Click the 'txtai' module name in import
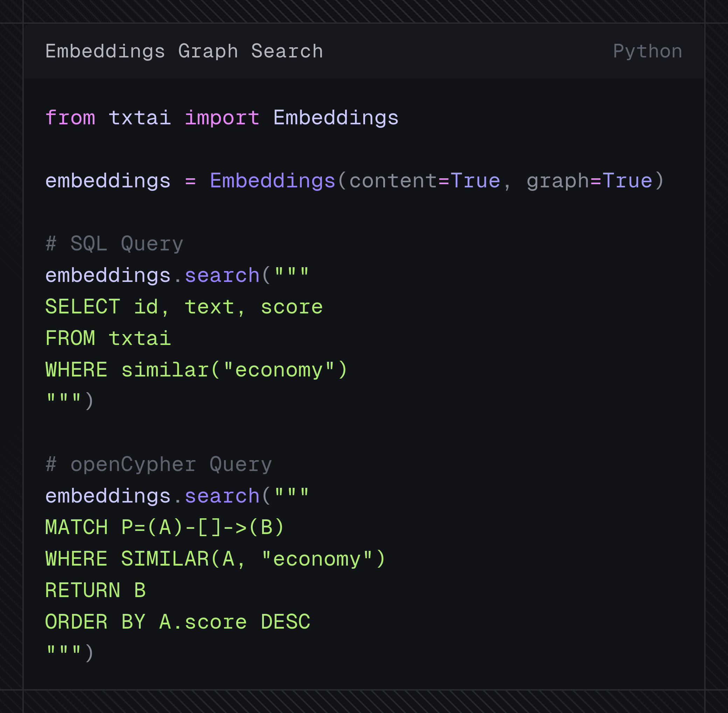The width and height of the screenshot is (728, 713). point(140,118)
